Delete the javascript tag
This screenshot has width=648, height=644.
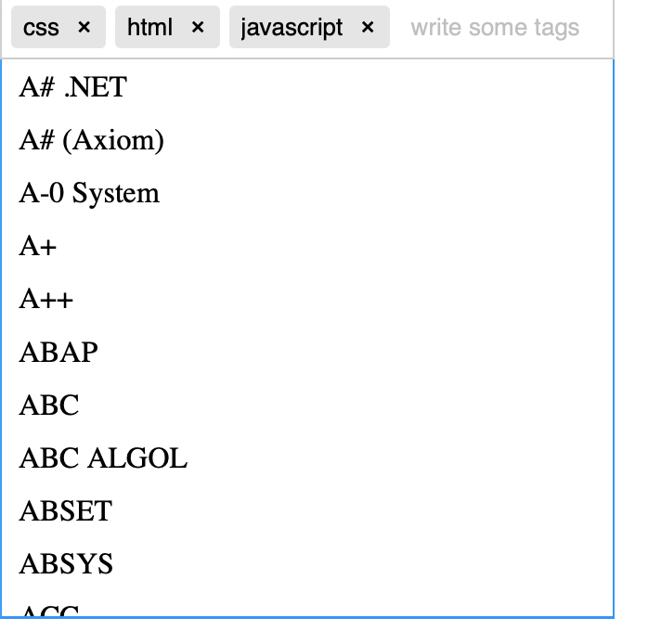click(368, 27)
